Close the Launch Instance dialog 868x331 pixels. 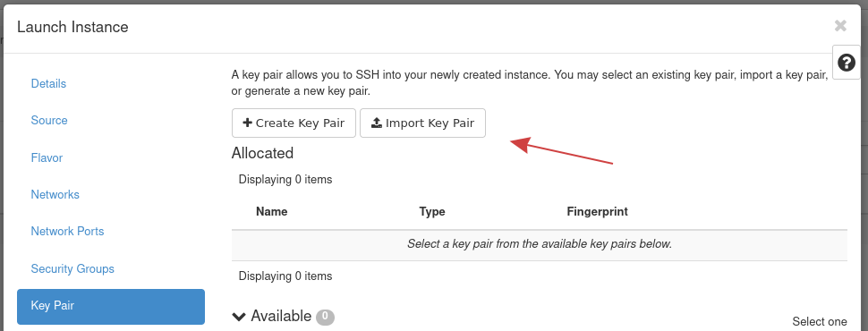(x=840, y=25)
